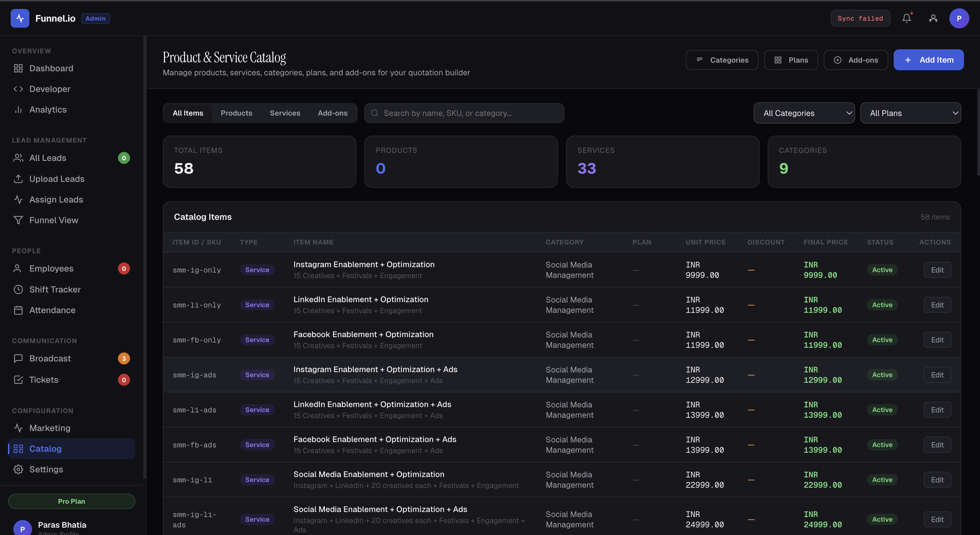Open Attendance page
This screenshot has width=980, height=535.
click(72, 310)
